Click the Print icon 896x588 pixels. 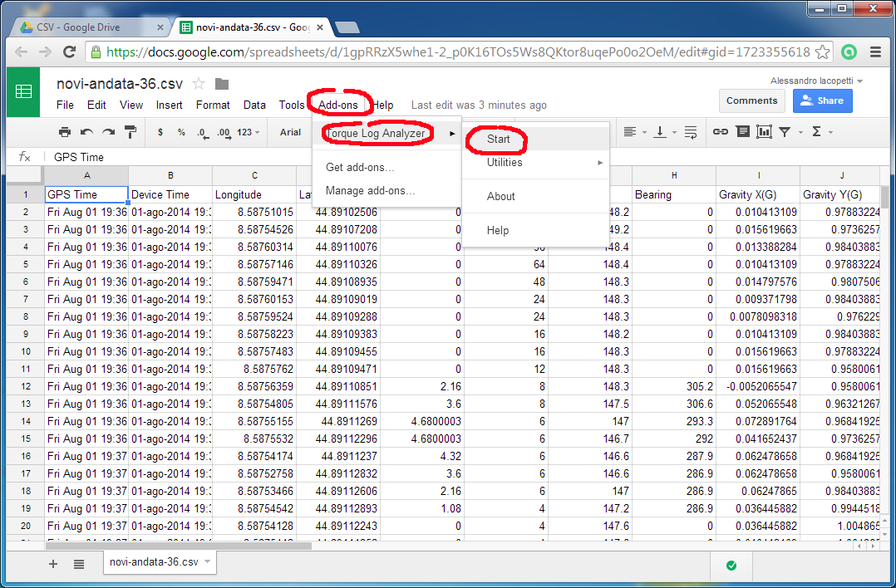click(65, 132)
